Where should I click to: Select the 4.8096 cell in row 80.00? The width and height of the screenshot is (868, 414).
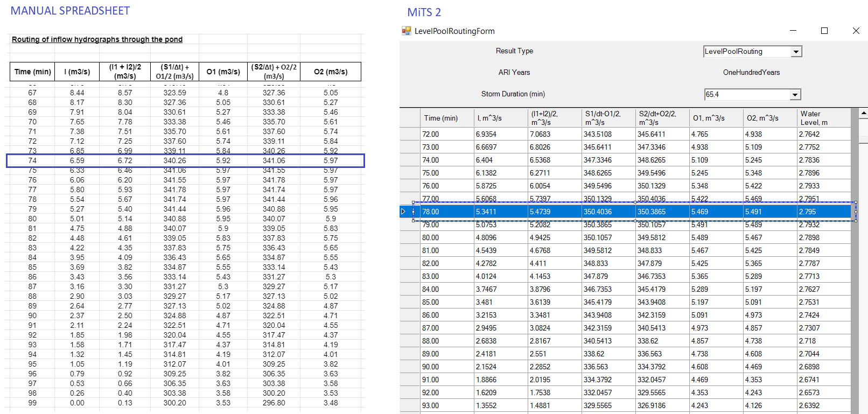[501, 237]
